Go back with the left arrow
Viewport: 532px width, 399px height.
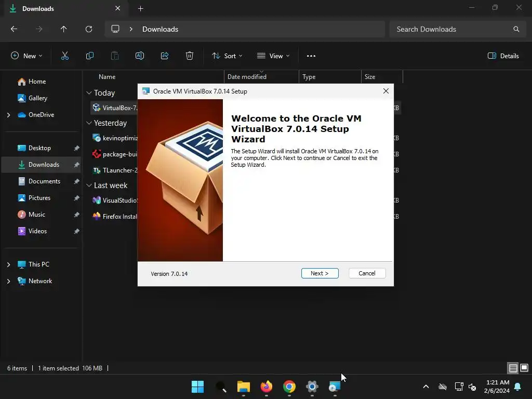14,29
